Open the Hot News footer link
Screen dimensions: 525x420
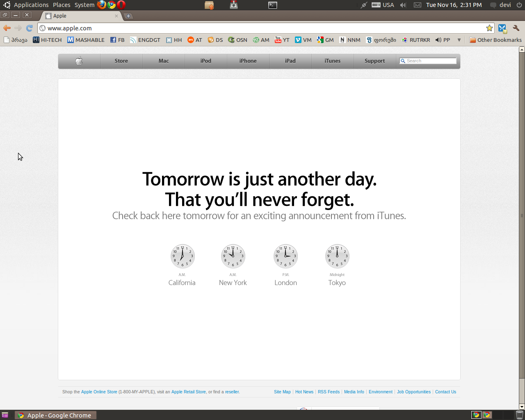[x=304, y=392]
